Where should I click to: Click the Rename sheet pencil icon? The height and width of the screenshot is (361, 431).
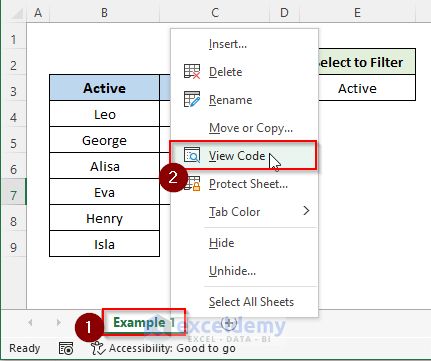[x=192, y=100]
